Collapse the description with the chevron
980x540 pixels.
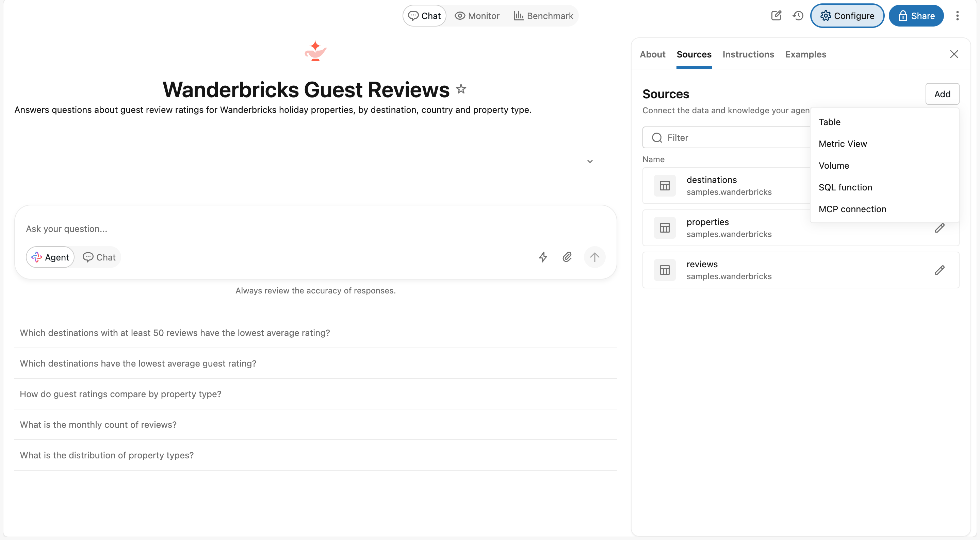[590, 161]
